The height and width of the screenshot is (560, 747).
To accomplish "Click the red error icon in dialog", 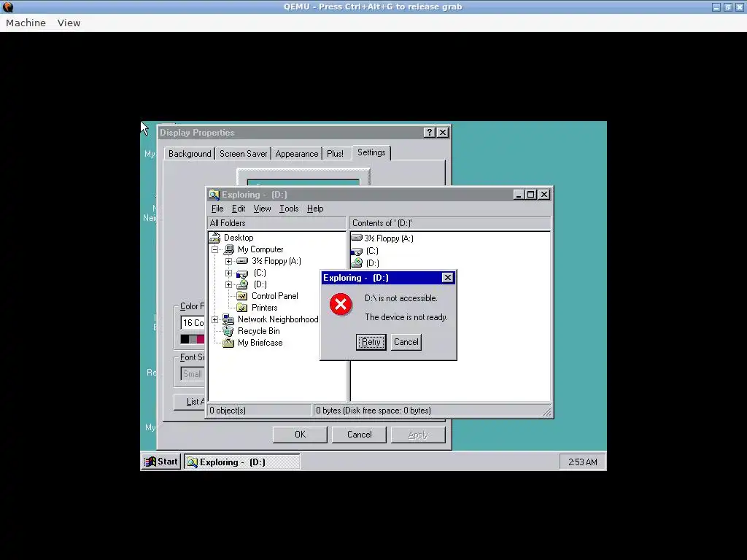I will 341,304.
